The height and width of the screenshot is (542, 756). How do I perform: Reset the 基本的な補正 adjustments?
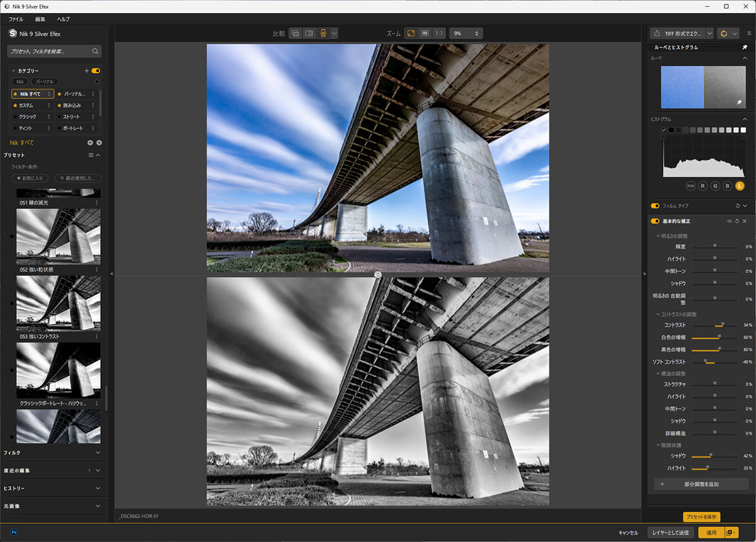(x=736, y=221)
